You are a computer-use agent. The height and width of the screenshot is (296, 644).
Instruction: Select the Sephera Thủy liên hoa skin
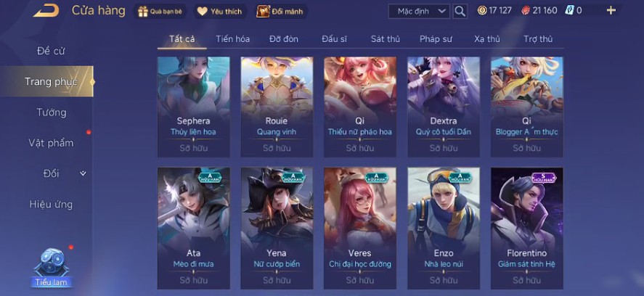pyautogui.click(x=193, y=107)
